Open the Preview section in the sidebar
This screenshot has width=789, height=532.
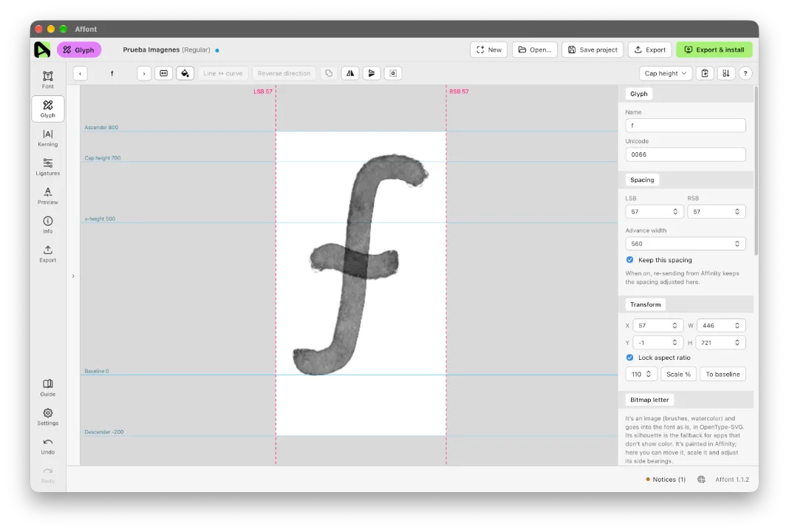48,195
